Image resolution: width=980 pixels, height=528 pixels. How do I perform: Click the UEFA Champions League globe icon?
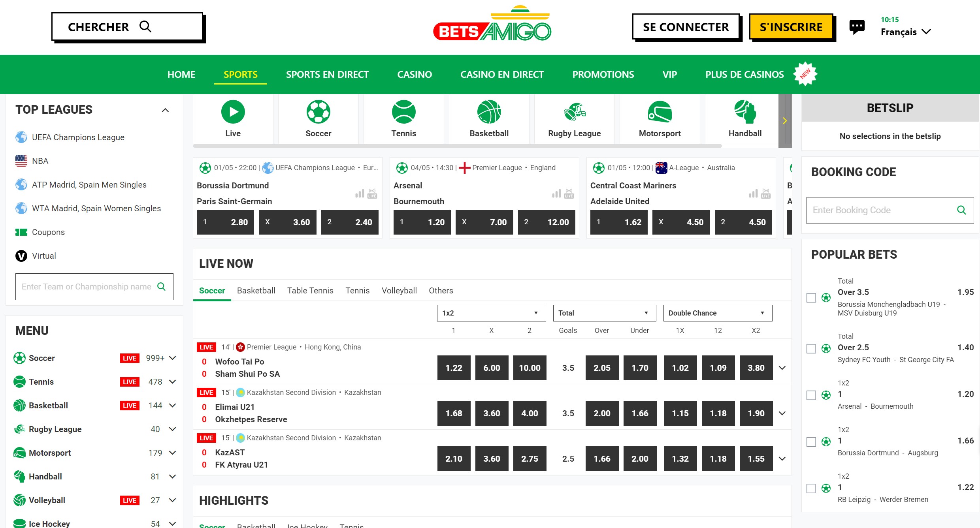click(x=21, y=137)
